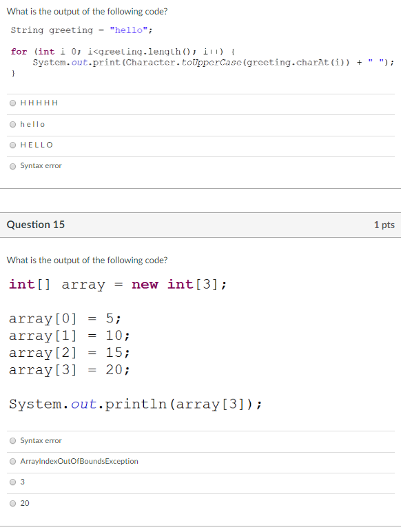The width and height of the screenshot is (401, 532).
Task: Click the "H E L L O" answer label text
Action: click(37, 145)
